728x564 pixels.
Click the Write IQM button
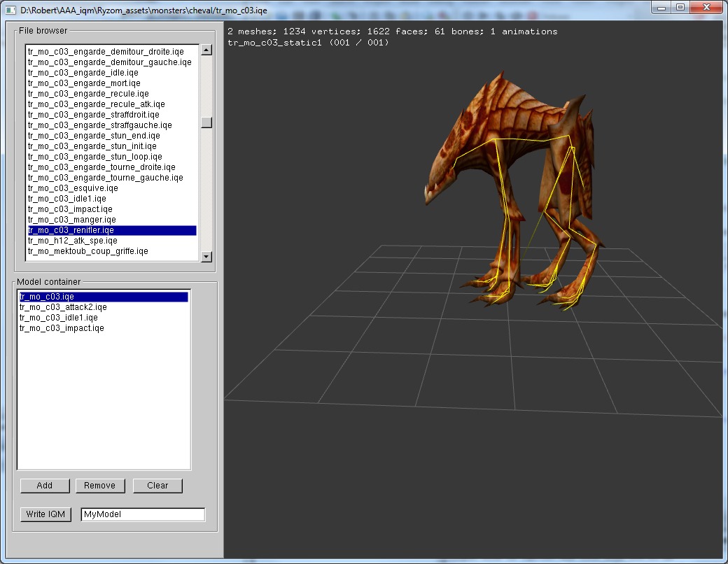click(x=45, y=514)
